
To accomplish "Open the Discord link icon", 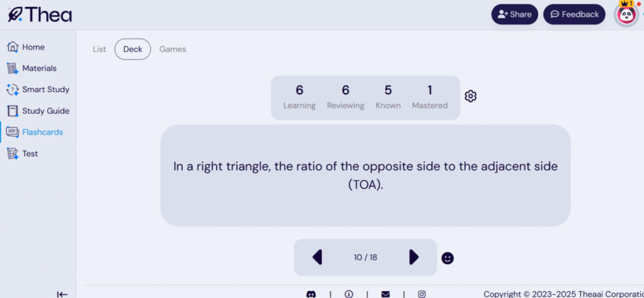I will click(x=311, y=294).
